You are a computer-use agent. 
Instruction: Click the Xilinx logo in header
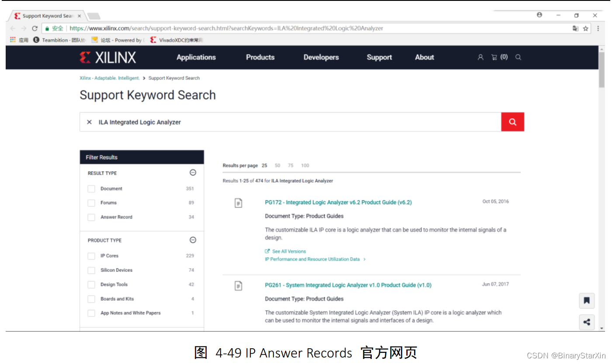coord(108,57)
